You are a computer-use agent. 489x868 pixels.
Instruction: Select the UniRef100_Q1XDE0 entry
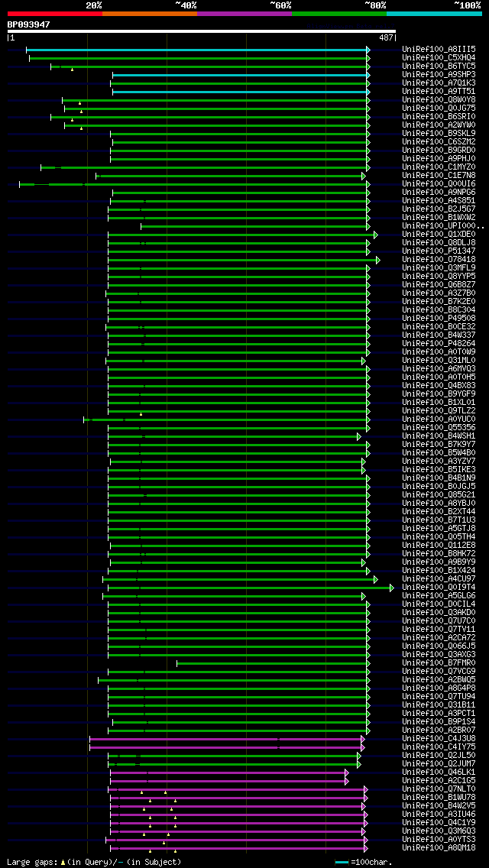(439, 234)
